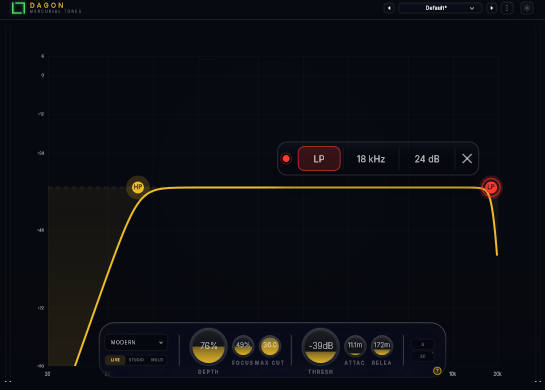Click the Dagon green logo
This screenshot has height=390, width=545.
point(18,8)
